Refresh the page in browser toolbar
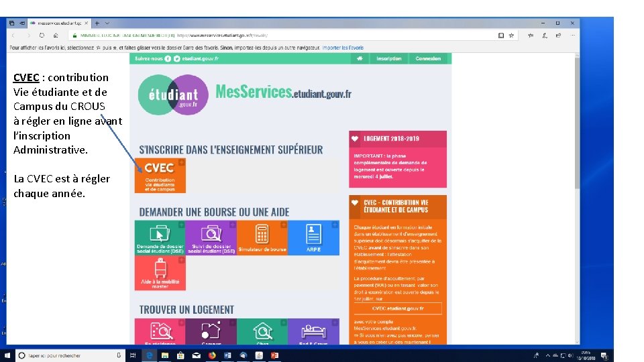 tap(42, 36)
